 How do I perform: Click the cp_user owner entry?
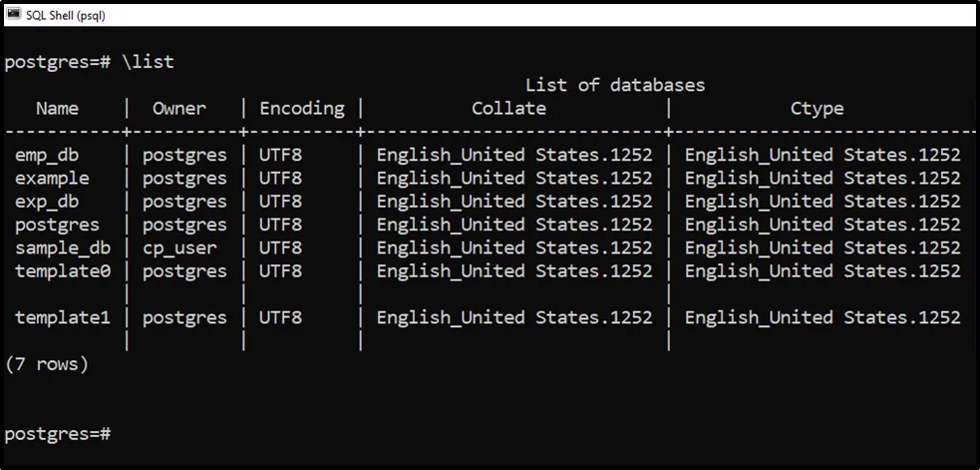pos(179,247)
